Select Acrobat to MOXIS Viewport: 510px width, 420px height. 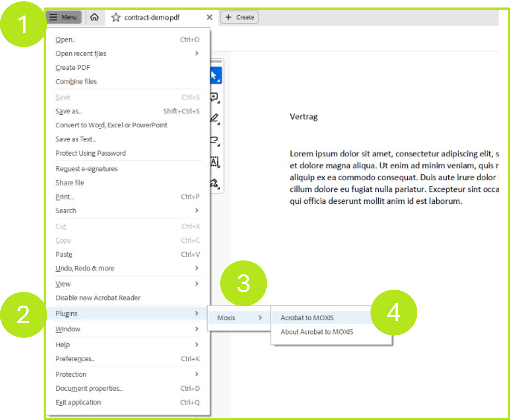tap(307, 318)
